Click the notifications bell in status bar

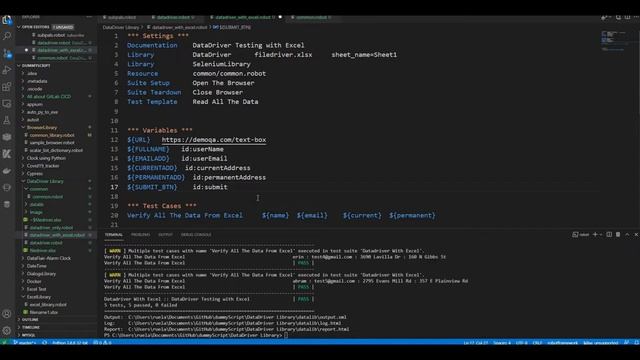tap(636, 343)
